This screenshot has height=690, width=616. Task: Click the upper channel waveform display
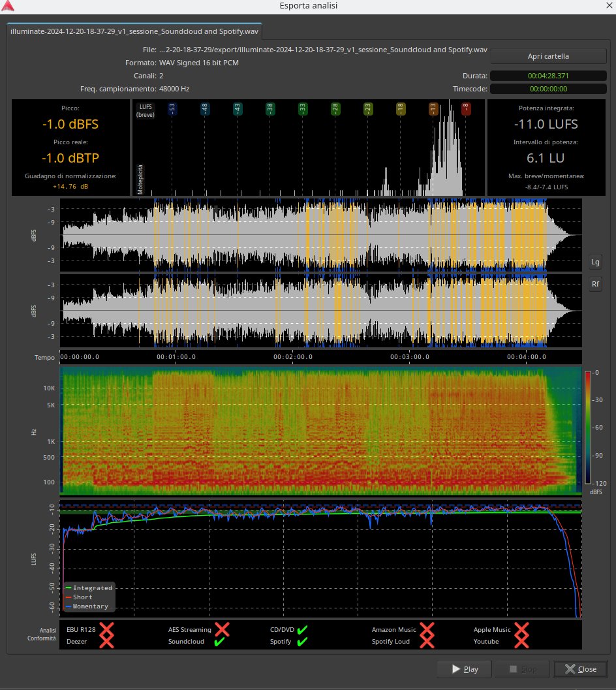click(321, 234)
